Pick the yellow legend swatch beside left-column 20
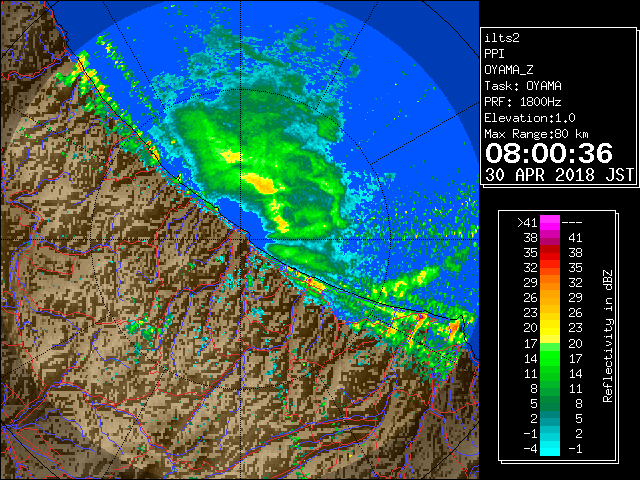 (x=550, y=328)
